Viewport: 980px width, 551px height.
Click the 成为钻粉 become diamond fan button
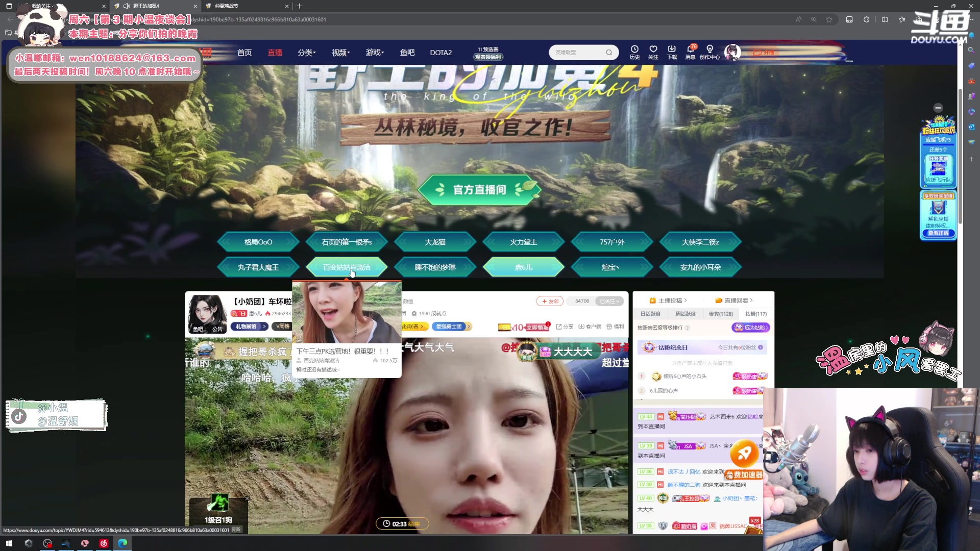tap(751, 328)
